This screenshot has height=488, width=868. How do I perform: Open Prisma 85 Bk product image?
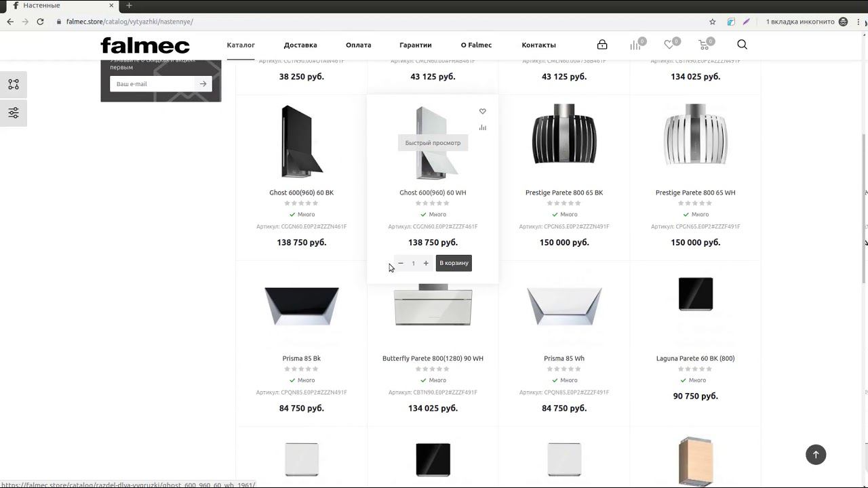pyautogui.click(x=302, y=306)
